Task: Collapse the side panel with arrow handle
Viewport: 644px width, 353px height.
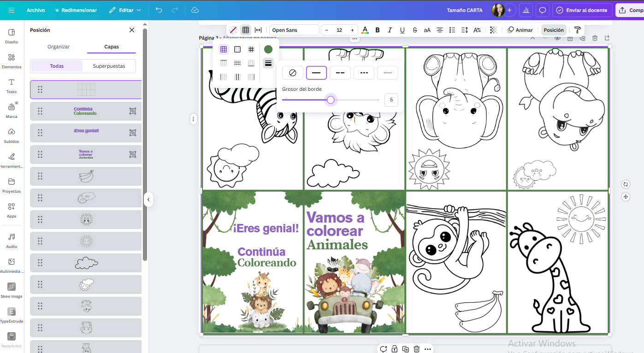Action: pyautogui.click(x=148, y=200)
